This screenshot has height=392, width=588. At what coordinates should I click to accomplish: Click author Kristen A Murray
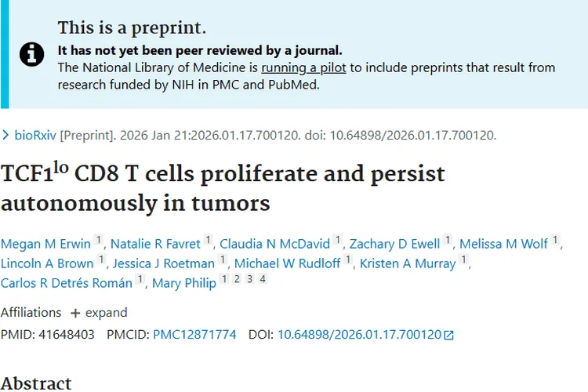tap(408, 263)
